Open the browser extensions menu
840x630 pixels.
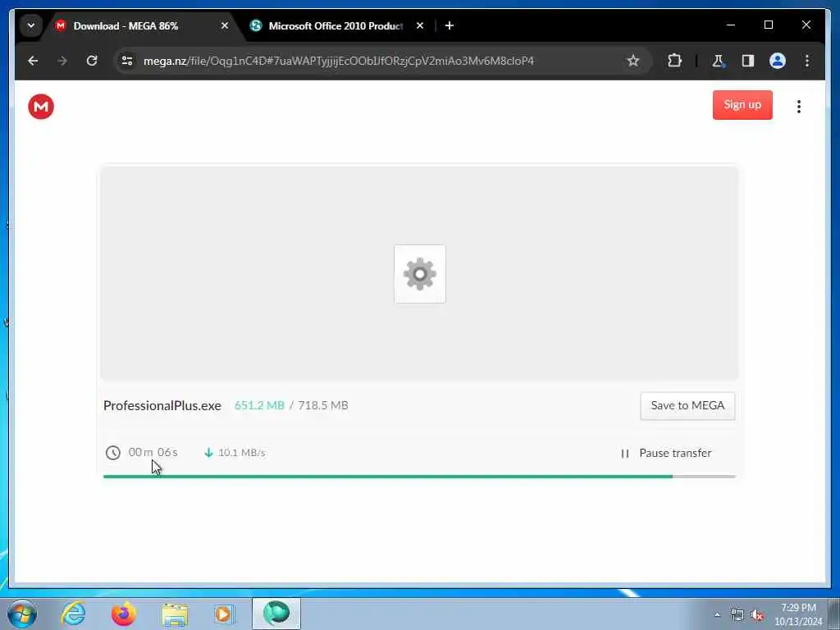tap(674, 61)
